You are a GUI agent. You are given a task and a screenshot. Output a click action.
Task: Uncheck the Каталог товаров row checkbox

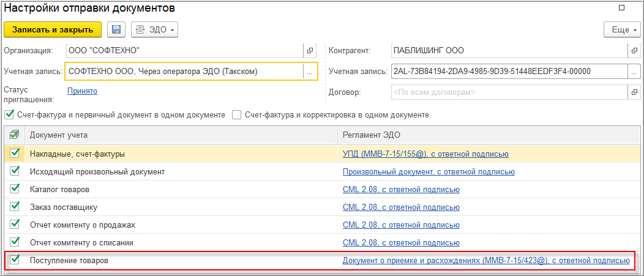pyautogui.click(x=15, y=190)
